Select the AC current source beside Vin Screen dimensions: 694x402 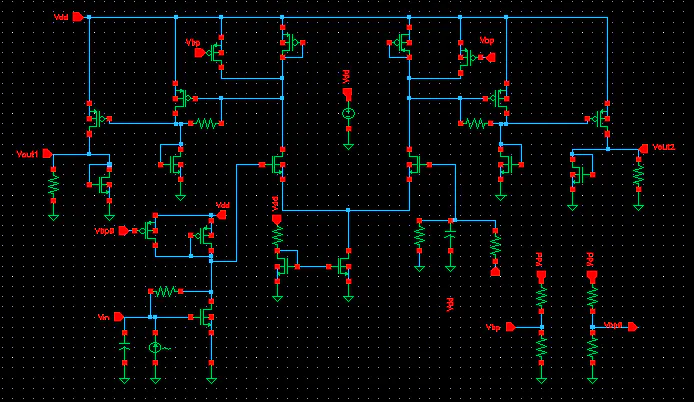pos(155,348)
